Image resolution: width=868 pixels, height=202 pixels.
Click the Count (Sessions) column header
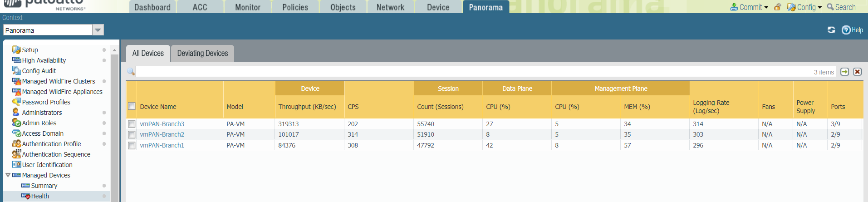448,107
